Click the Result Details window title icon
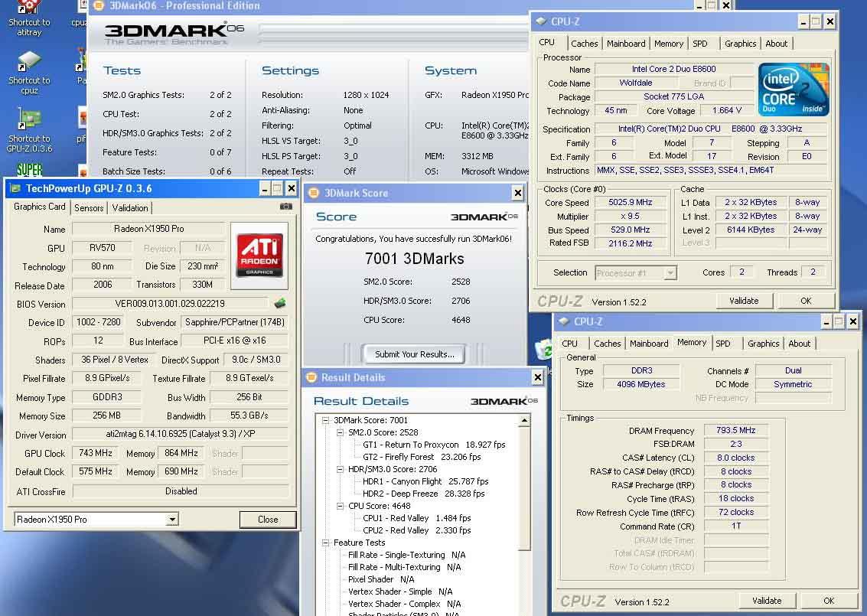 (311, 378)
